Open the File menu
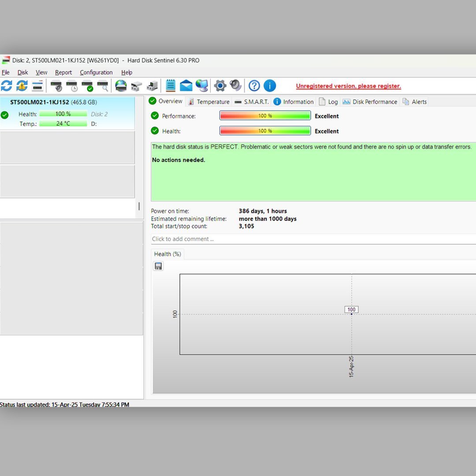The width and height of the screenshot is (476, 476). click(x=5, y=72)
